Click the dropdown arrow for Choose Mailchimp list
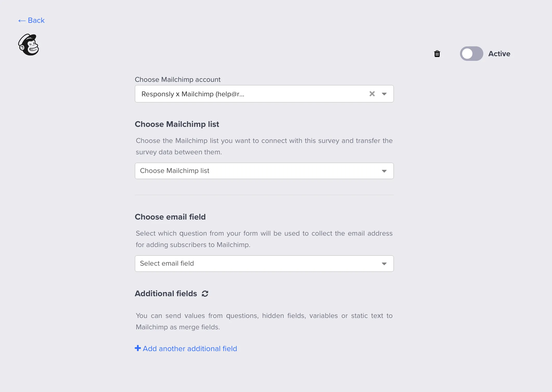The height and width of the screenshot is (392, 552). 384,171
